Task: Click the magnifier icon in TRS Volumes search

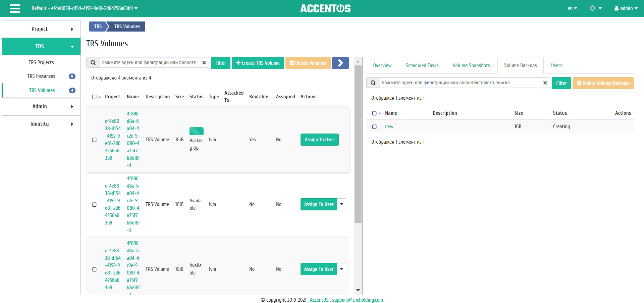Action: pyautogui.click(x=93, y=63)
